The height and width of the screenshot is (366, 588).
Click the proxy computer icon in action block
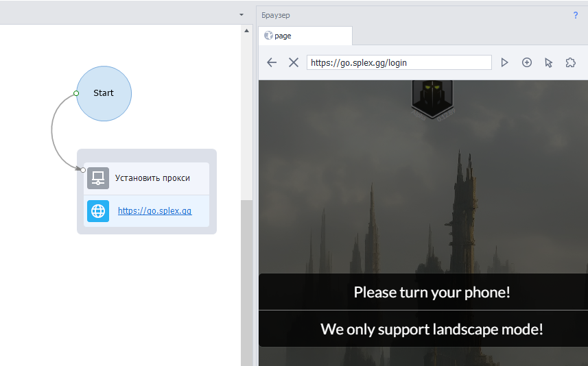tap(98, 178)
